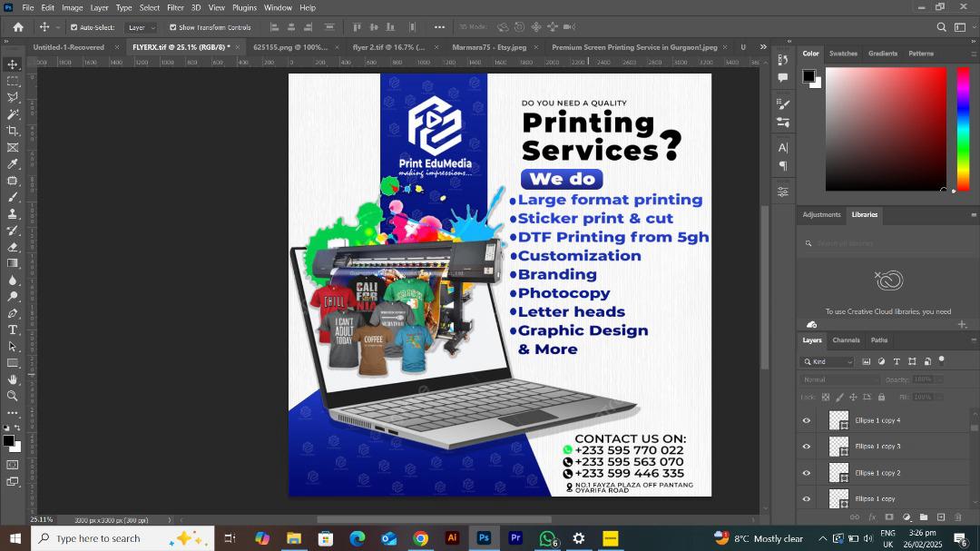This screenshot has height=551, width=980.
Task: Pick a color in the color field
Action: 886,129
